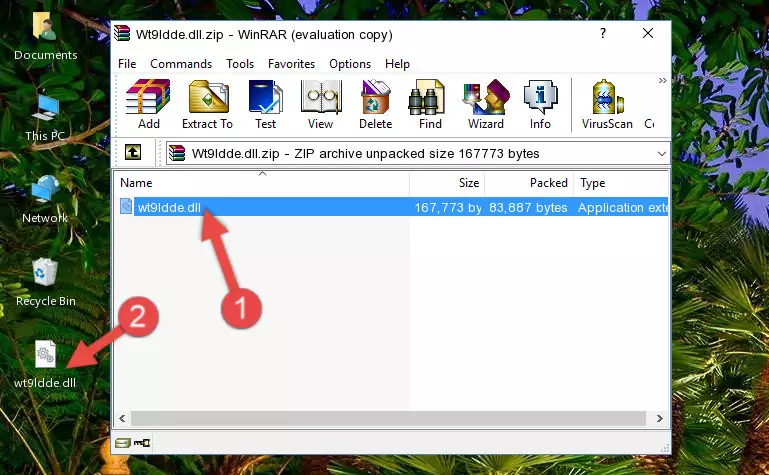
Task: Open the Commands menu
Action: coord(181,64)
